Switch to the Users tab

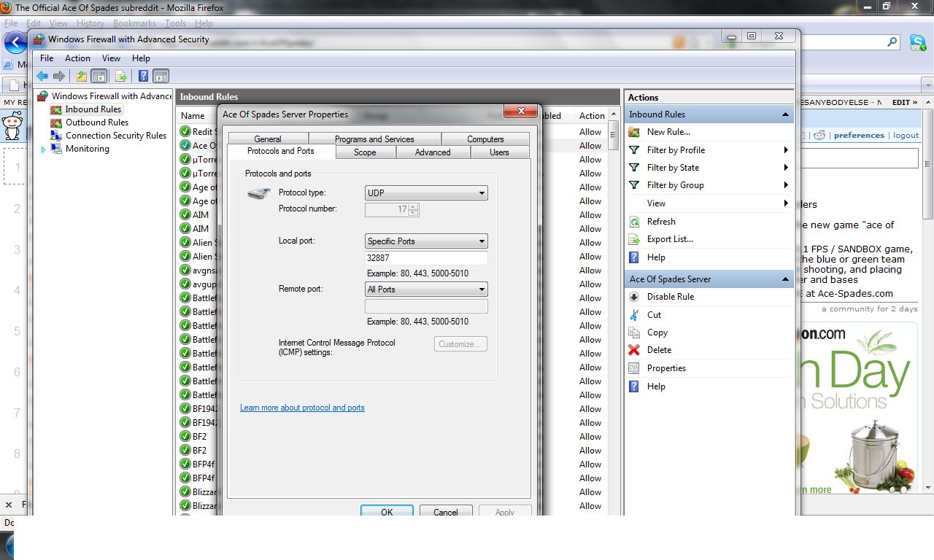click(x=500, y=152)
